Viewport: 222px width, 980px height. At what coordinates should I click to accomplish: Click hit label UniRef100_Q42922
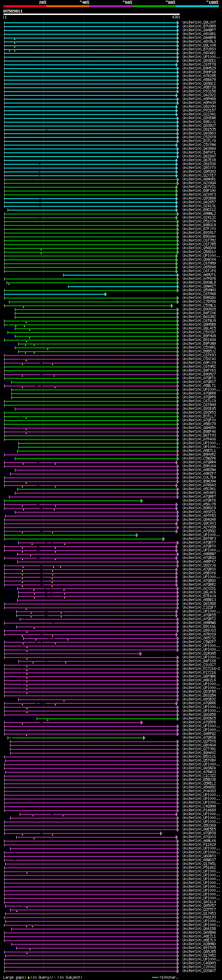point(199,95)
